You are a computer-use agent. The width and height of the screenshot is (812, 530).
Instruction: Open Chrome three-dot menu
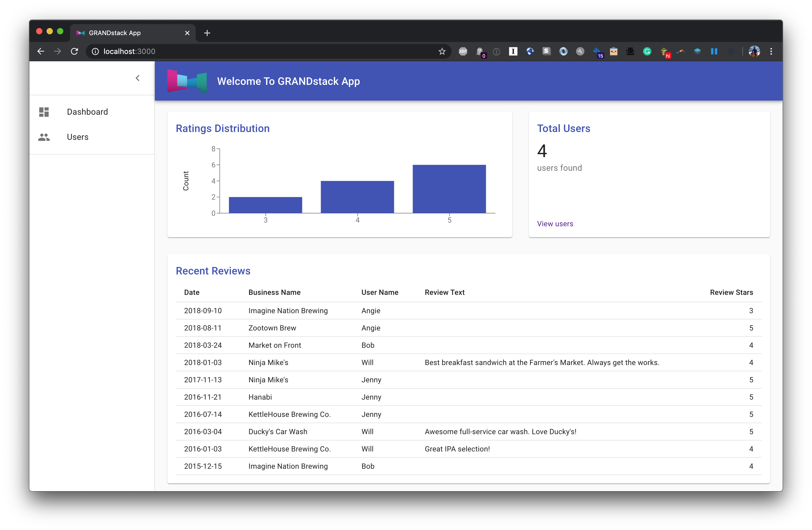(x=771, y=52)
